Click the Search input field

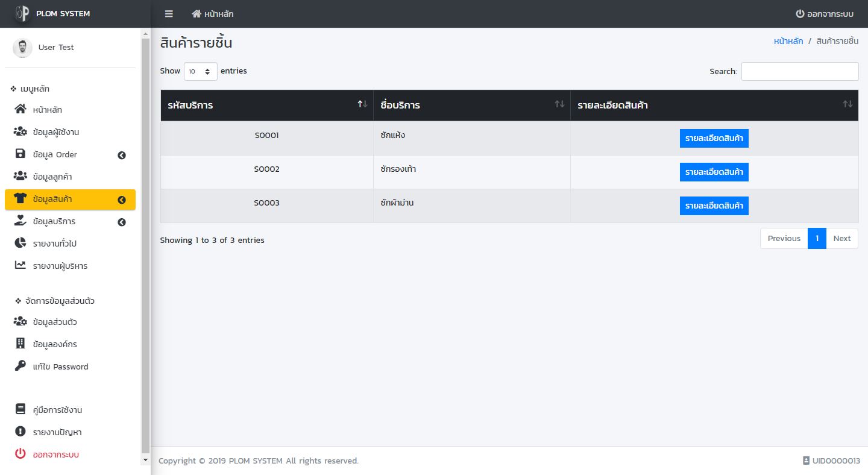click(x=799, y=71)
